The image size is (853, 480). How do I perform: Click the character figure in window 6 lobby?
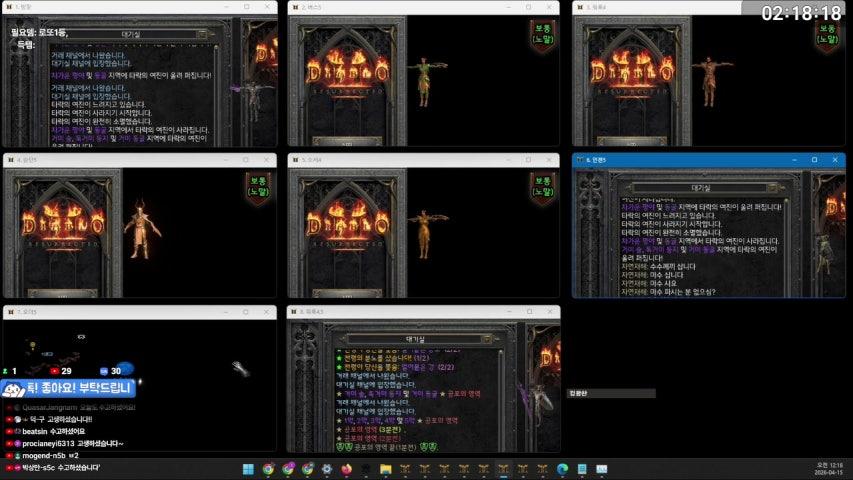tap(827, 253)
